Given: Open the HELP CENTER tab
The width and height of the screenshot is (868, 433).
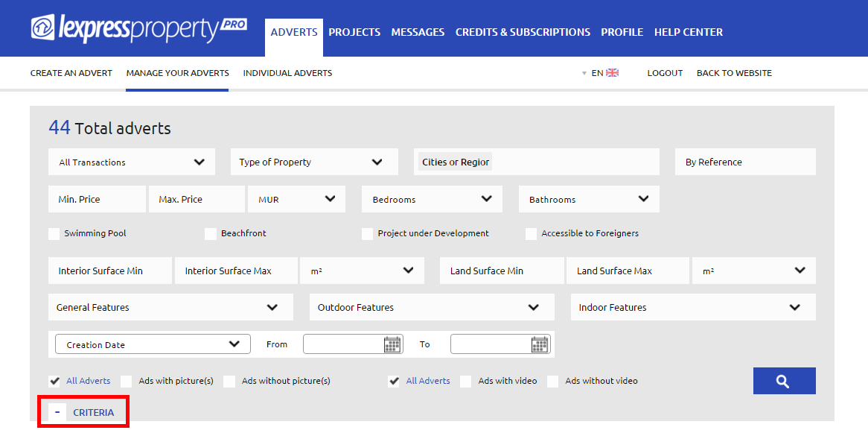Looking at the screenshot, I should coord(688,32).
